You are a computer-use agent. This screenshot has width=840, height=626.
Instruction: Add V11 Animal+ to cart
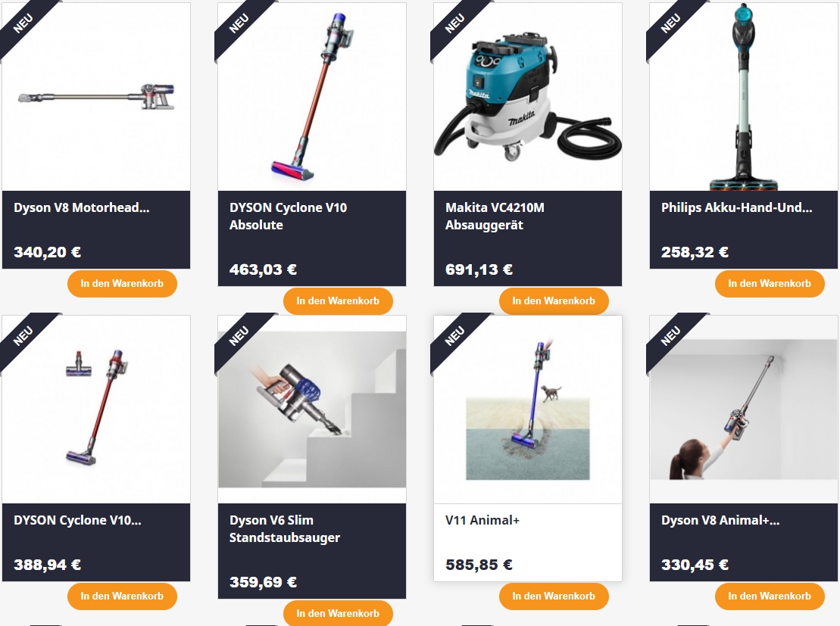point(554,596)
